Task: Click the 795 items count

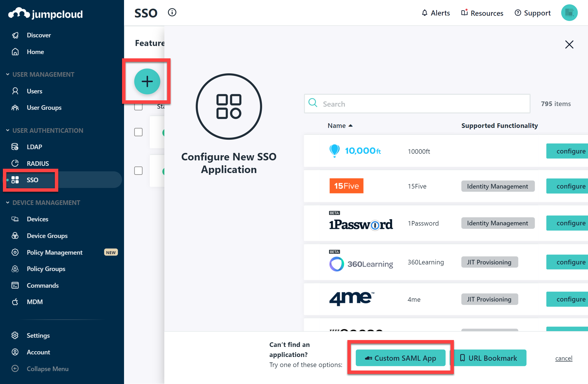Action: (x=556, y=104)
